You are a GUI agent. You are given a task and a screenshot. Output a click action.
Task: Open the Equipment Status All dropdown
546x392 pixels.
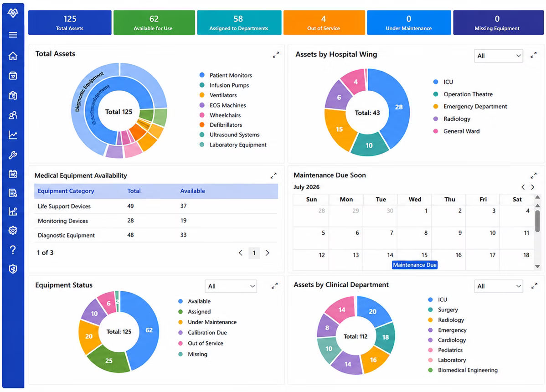231,286
